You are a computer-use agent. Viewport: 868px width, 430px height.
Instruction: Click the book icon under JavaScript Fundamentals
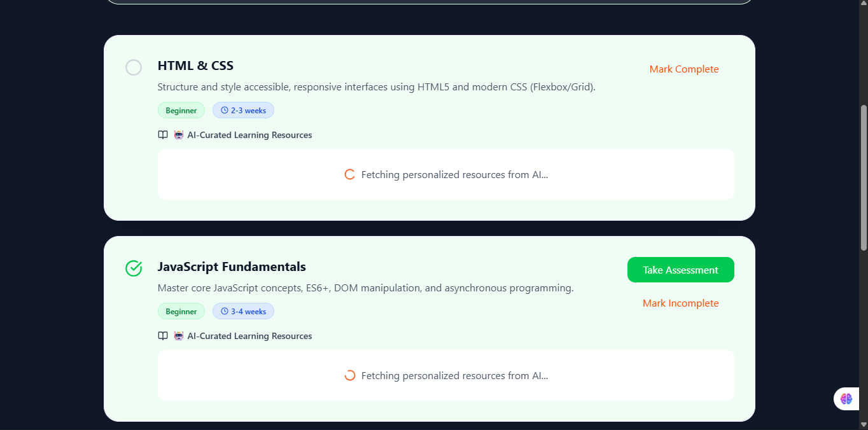pos(163,336)
